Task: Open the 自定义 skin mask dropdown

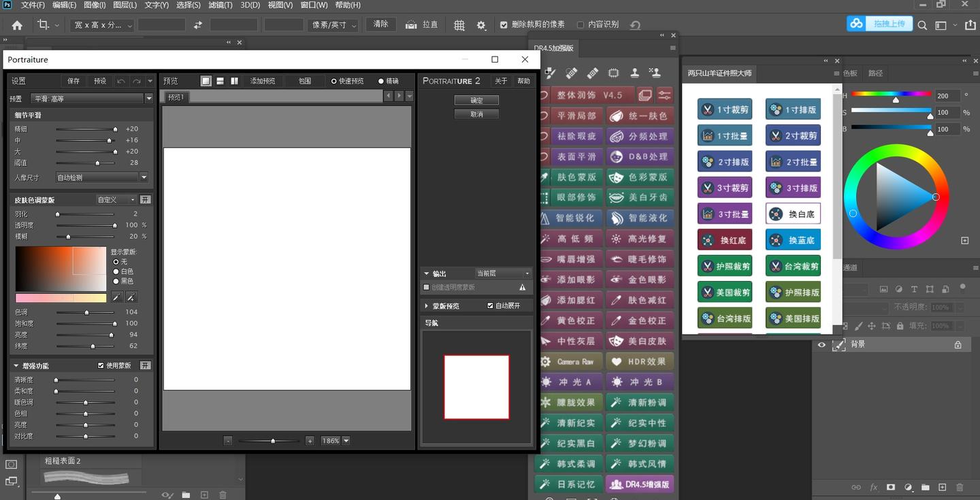Action: point(116,200)
